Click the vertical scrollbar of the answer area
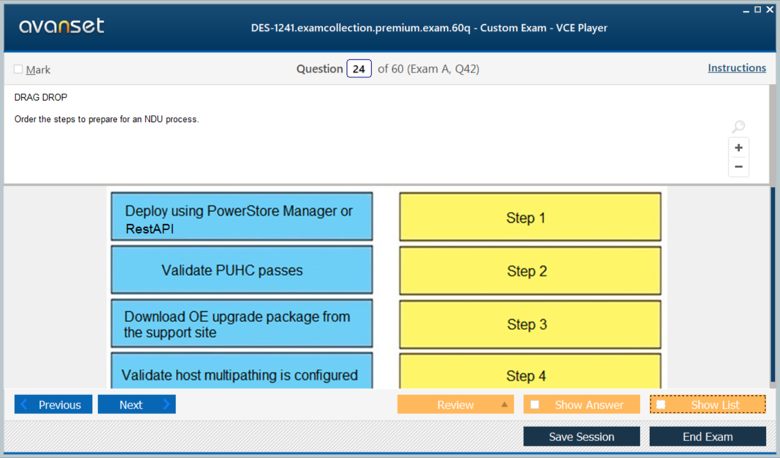The height and width of the screenshot is (458, 780). pos(773,286)
